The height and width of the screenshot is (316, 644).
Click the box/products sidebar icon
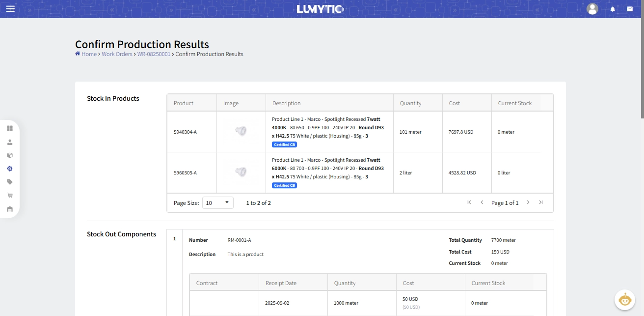[x=10, y=155]
